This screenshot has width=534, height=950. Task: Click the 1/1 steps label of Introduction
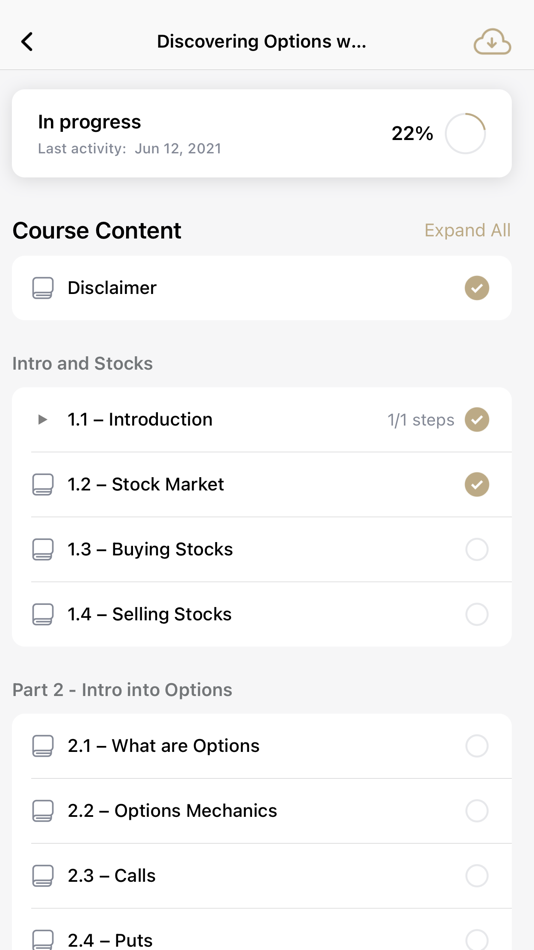click(x=421, y=420)
